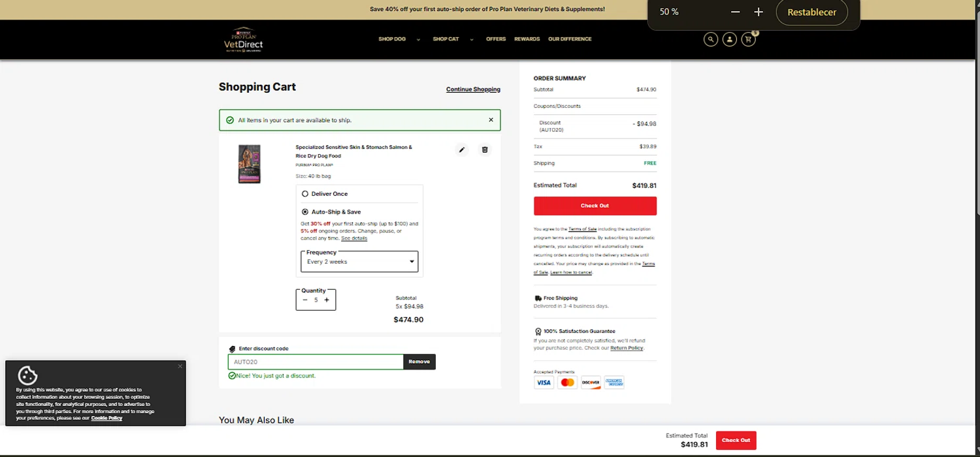
Task: Close the cookie notice popup
Action: (180, 366)
